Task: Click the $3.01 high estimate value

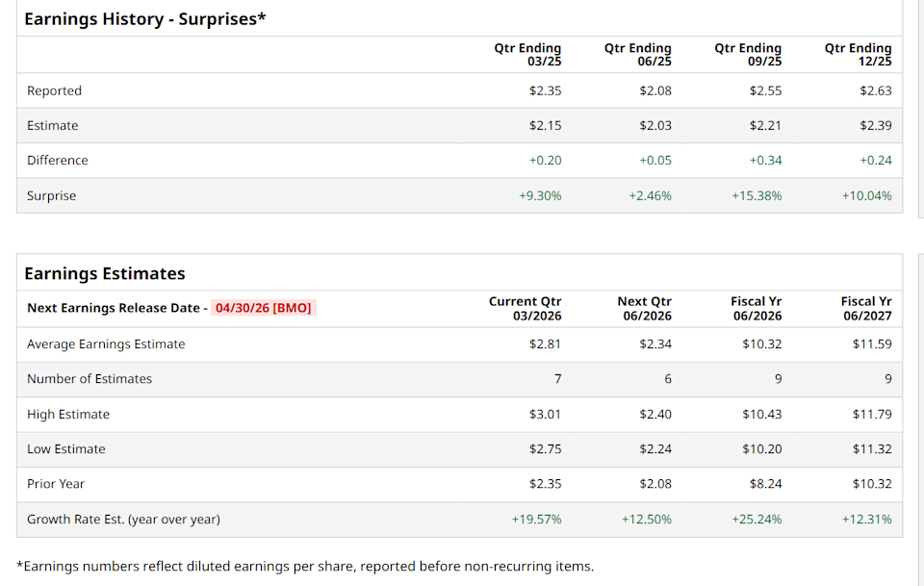Action: [545, 415]
